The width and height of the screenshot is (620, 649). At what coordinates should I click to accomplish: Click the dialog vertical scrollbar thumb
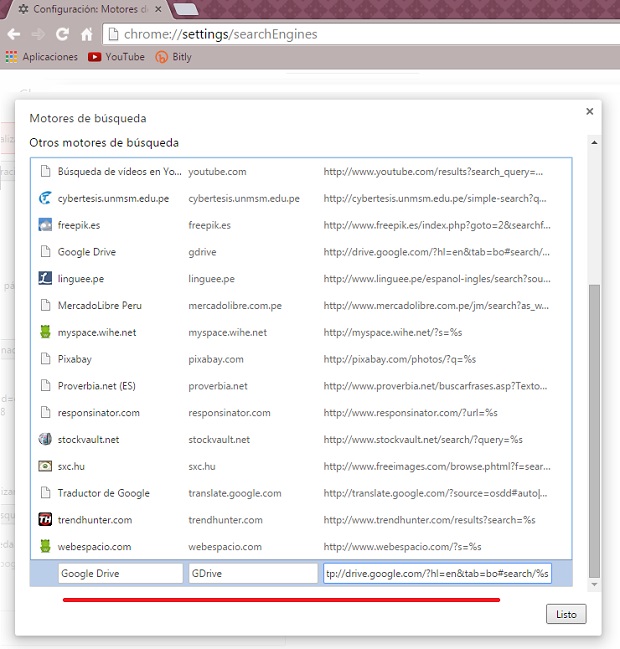point(594,430)
